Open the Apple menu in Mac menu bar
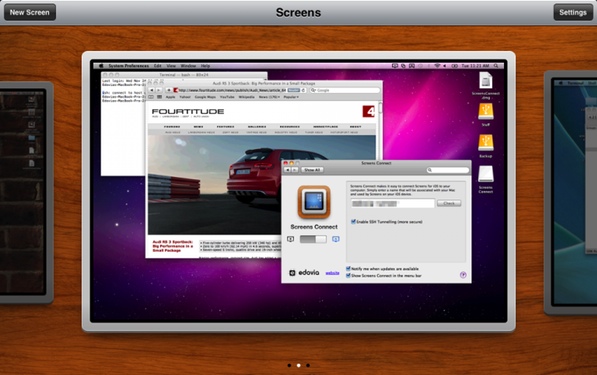Screen dimensions: 597x375 (x=101, y=66)
